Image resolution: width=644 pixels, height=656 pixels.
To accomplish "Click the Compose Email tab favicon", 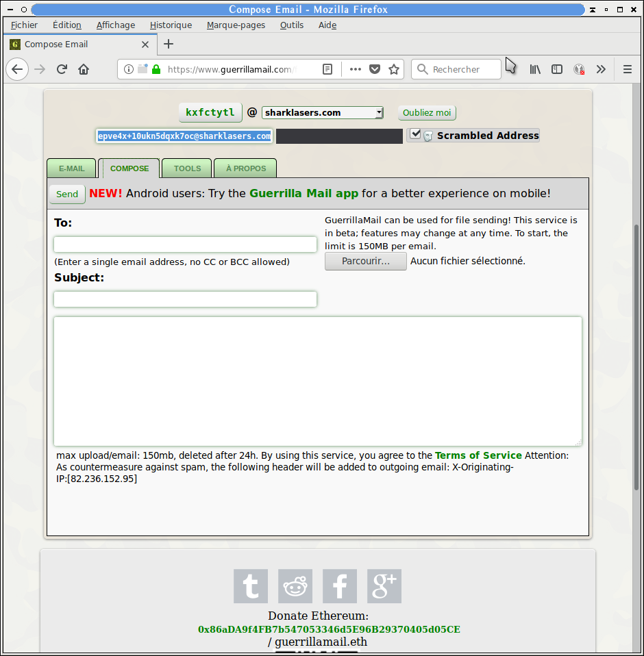I will [x=15, y=45].
